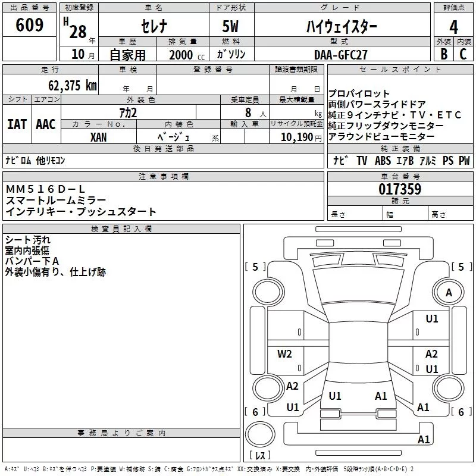
Task: Select the exterior color アカ2
Action: [128, 112]
